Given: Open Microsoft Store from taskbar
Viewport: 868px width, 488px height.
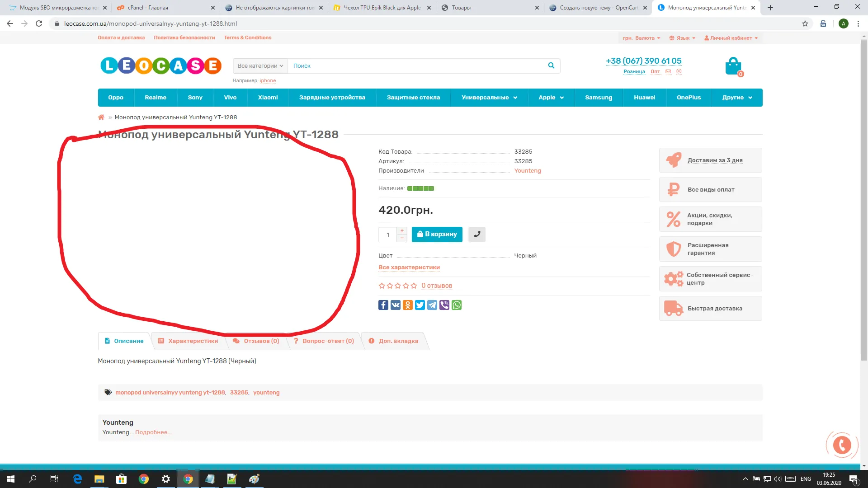Looking at the screenshot, I should [121, 479].
